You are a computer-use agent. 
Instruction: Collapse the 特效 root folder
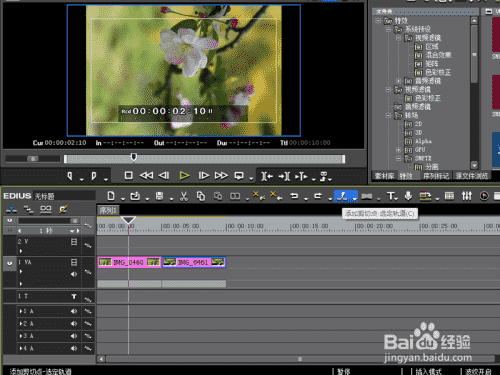(378, 21)
